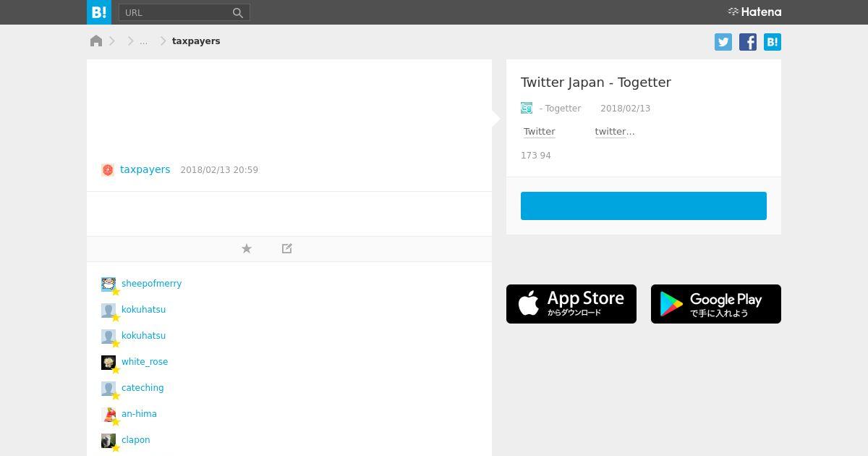The image size is (868, 456).
Task: Click the edit pencil icon
Action: pyautogui.click(x=287, y=248)
